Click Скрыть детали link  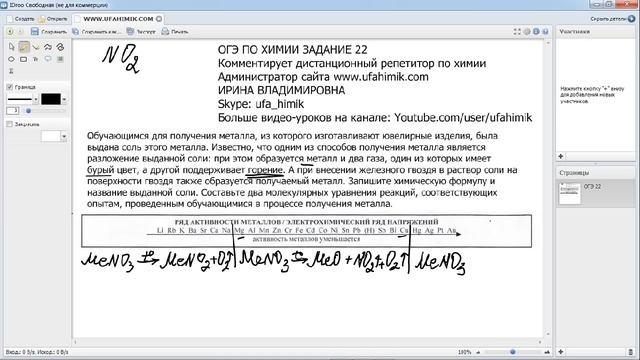coord(608,19)
